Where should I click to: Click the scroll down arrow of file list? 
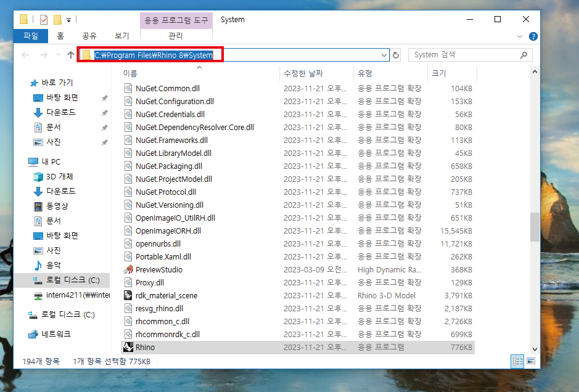535,349
